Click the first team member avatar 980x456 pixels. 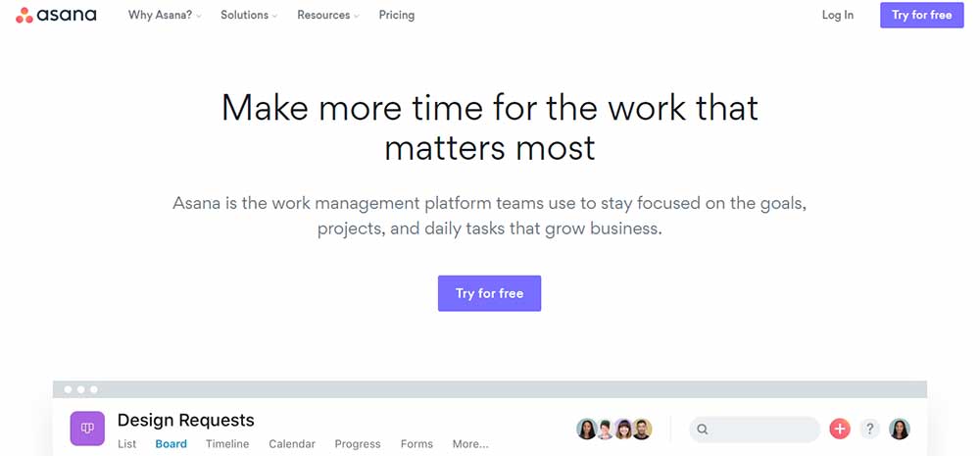click(586, 430)
